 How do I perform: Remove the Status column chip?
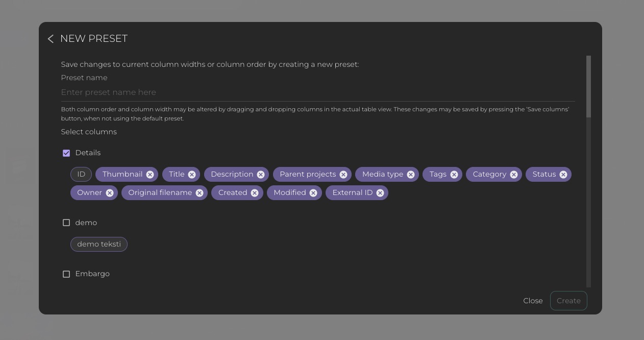(563, 175)
